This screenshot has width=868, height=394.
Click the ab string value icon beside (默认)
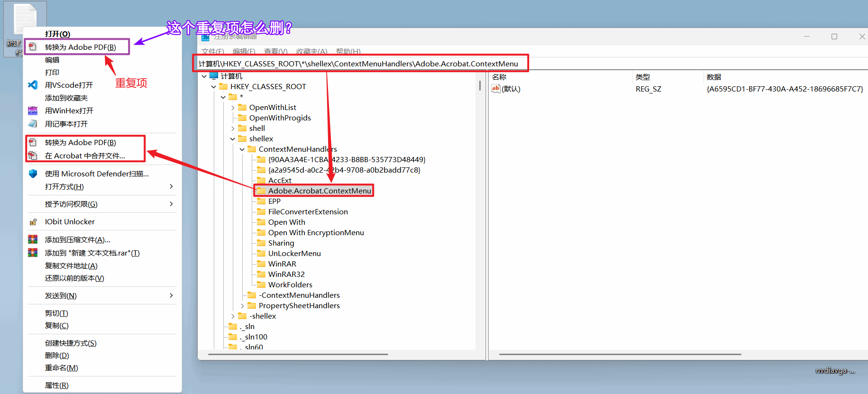click(496, 89)
